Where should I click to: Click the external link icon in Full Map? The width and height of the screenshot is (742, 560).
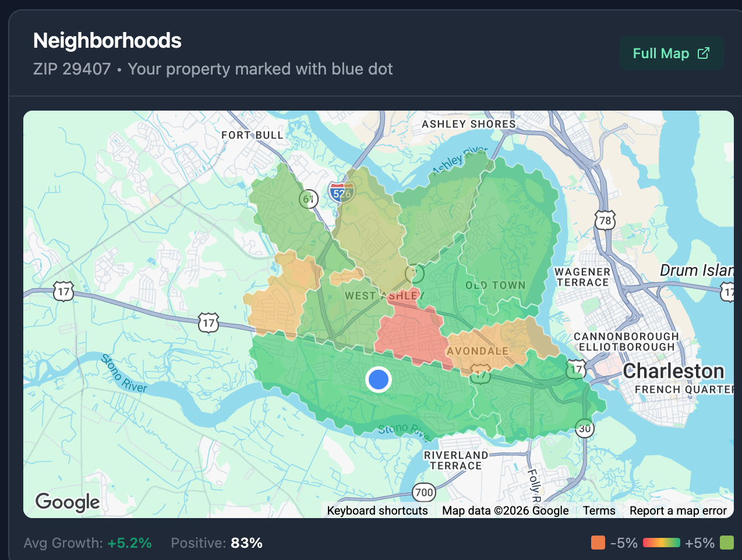(x=704, y=53)
